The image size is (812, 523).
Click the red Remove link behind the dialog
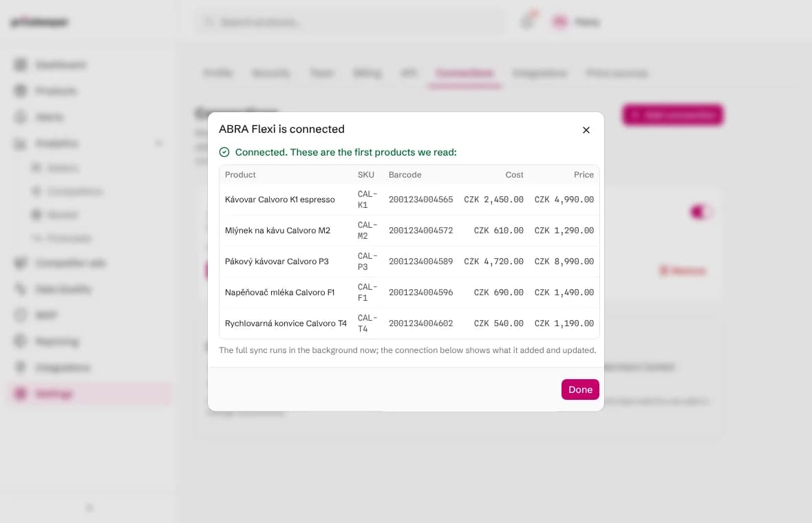pyautogui.click(x=683, y=271)
